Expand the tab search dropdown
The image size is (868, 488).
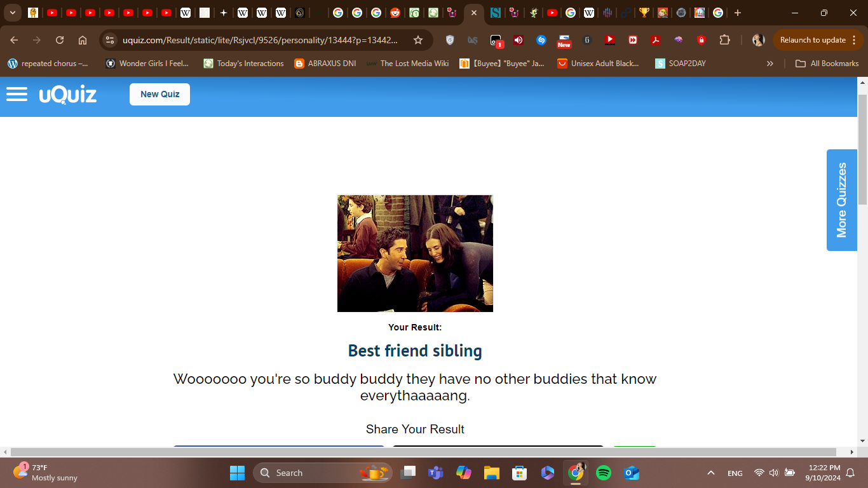pos(13,13)
